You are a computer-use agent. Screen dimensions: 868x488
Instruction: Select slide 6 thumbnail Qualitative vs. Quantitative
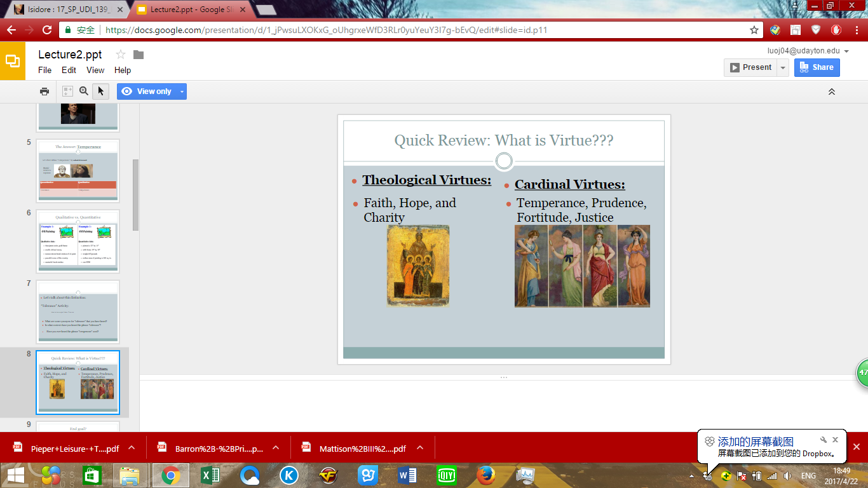[x=78, y=241]
